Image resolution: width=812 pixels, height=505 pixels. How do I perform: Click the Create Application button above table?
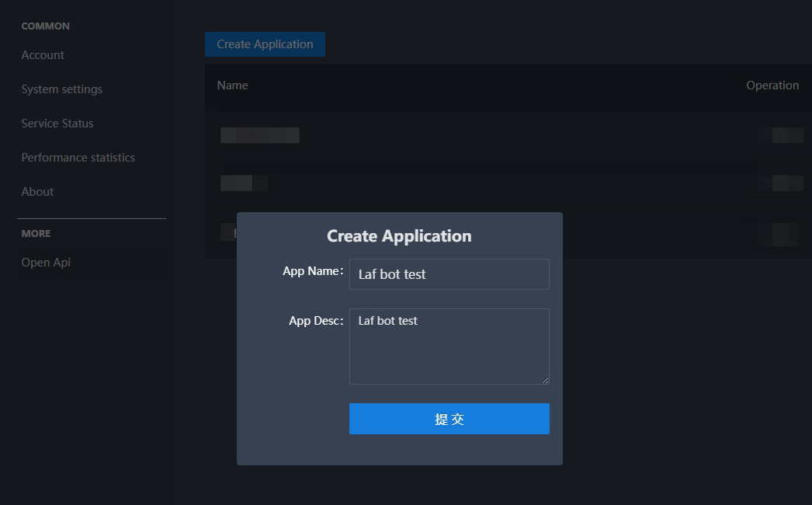click(x=265, y=44)
